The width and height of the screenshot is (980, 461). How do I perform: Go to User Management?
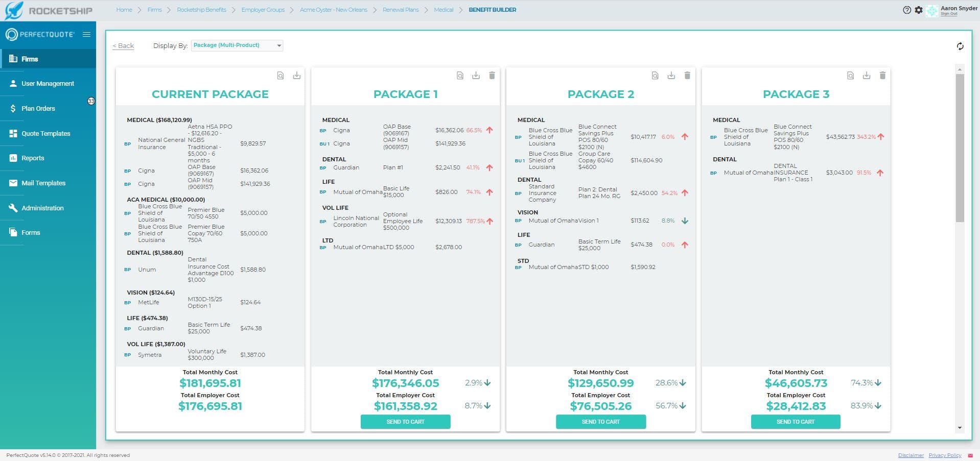pos(48,83)
